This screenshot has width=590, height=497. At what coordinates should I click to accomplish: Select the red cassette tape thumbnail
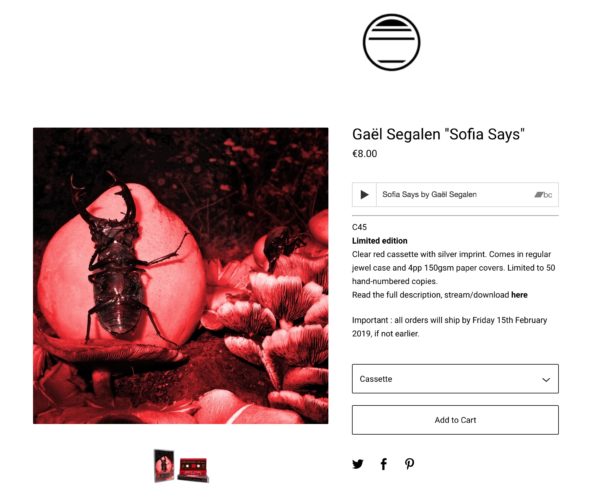[193, 470]
